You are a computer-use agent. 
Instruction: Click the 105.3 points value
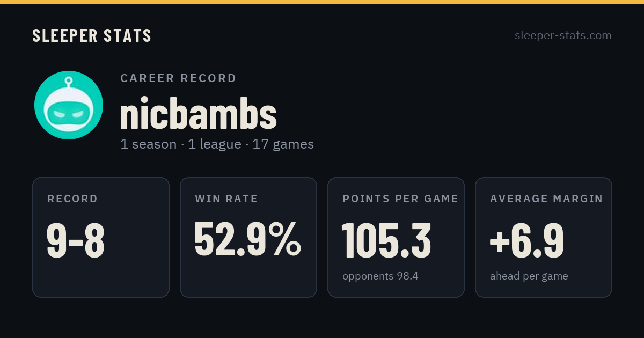[386, 240]
